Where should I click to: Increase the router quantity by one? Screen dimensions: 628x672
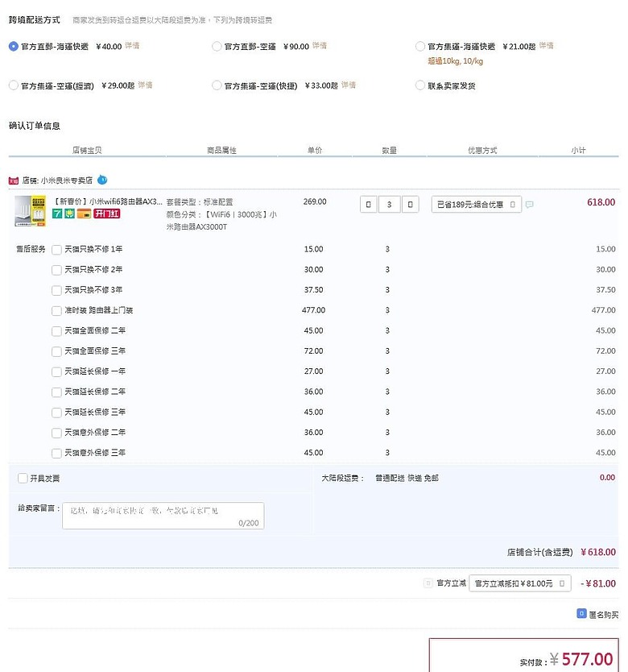click(x=410, y=205)
